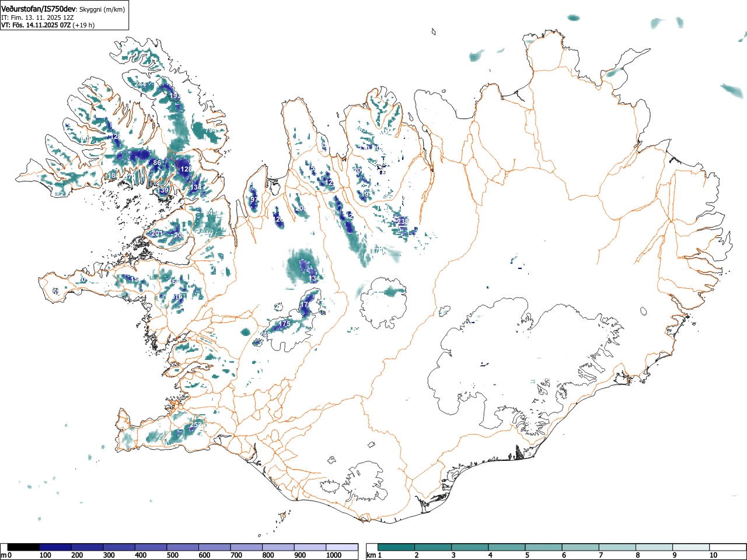The height and width of the screenshot is (560, 747).
Task: Click the 'm' unit label in the legend
Action: coord(4,555)
